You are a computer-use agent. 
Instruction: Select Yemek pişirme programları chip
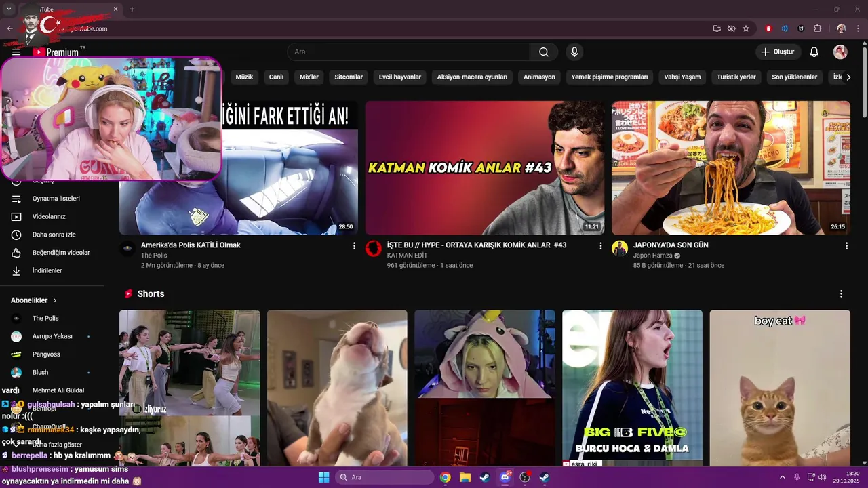tap(610, 77)
